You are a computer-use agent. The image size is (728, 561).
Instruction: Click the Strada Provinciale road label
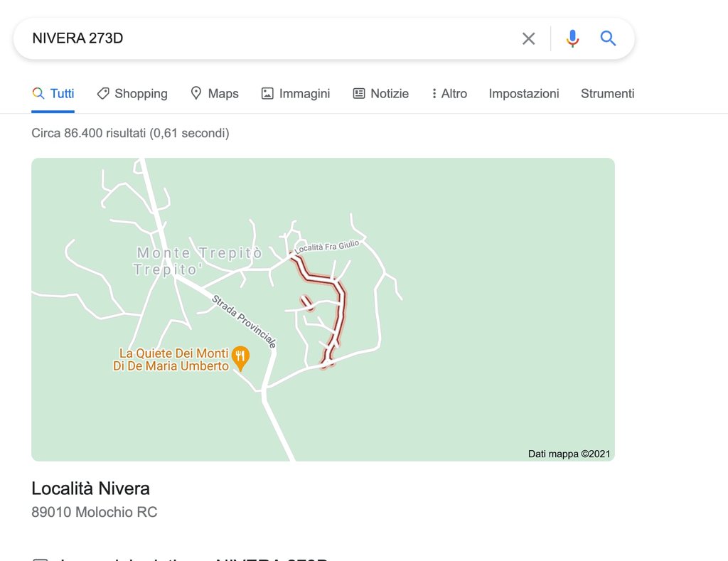click(x=244, y=321)
